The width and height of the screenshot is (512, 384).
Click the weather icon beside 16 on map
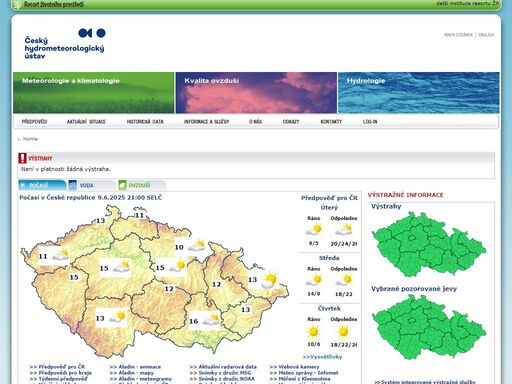click(211, 320)
